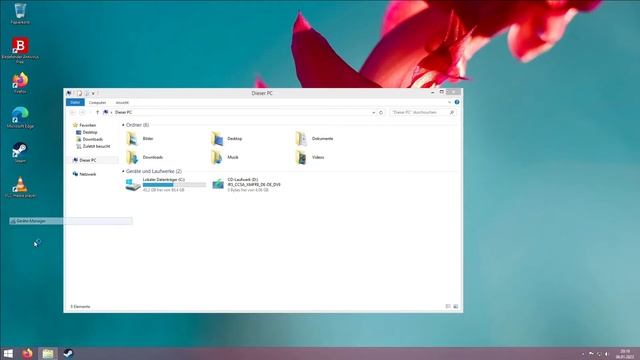The height and width of the screenshot is (360, 640).
Task: Click Steam in the taskbar
Action: click(68, 353)
